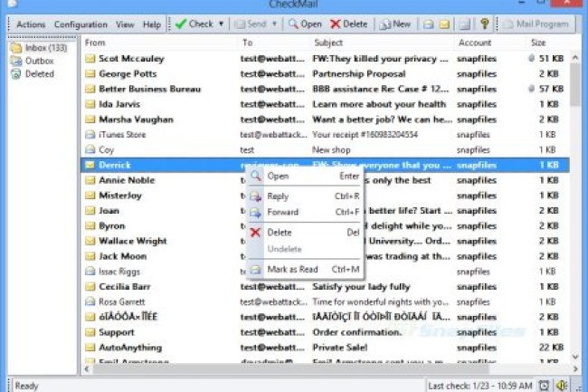The width and height of the screenshot is (588, 392).
Task: Sort messages by the Size column header
Action: coord(538,43)
